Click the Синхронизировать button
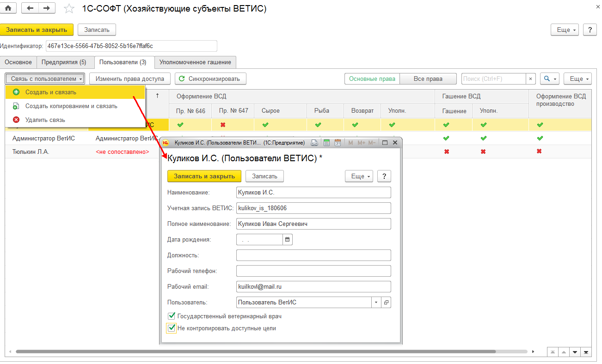This screenshot has width=602, height=364. pyautogui.click(x=210, y=79)
